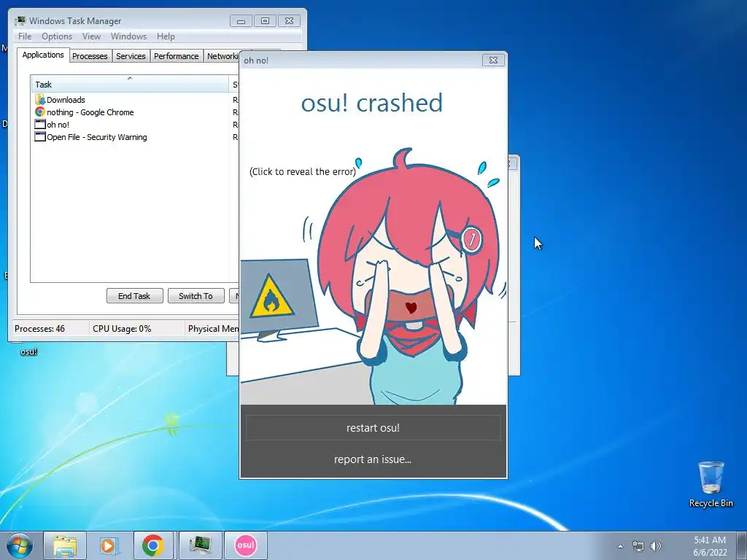747x560 pixels.
Task: Click the volume speaker tray icon
Action: pyautogui.click(x=656, y=546)
